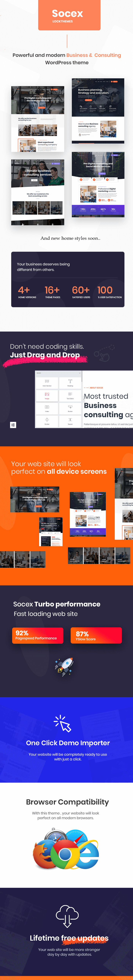This screenshot has height=980, width=133.
Task: Open the small phone mockup with orange buttons
Action: pos(51,532)
